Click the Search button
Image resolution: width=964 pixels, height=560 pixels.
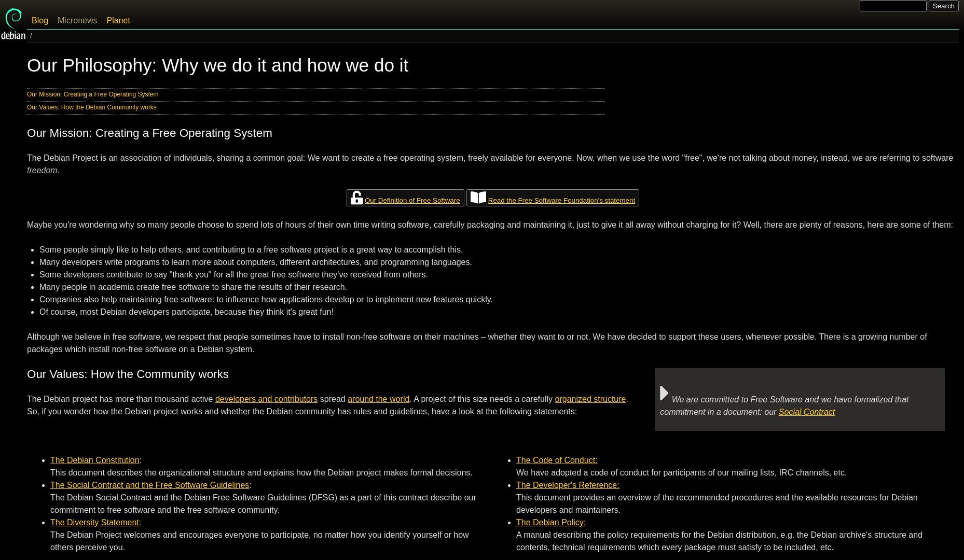[943, 6]
